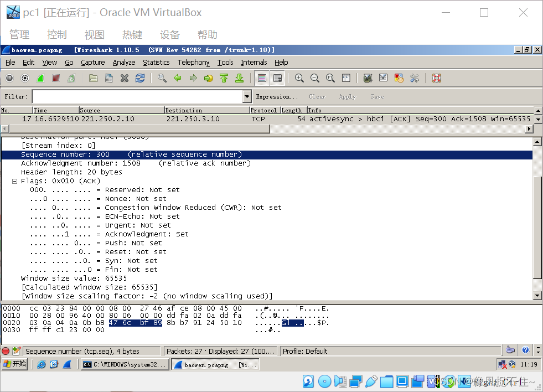Viewport: 543px width, 392px height.
Task: Open a capture file icon
Action: pyautogui.click(x=93, y=78)
